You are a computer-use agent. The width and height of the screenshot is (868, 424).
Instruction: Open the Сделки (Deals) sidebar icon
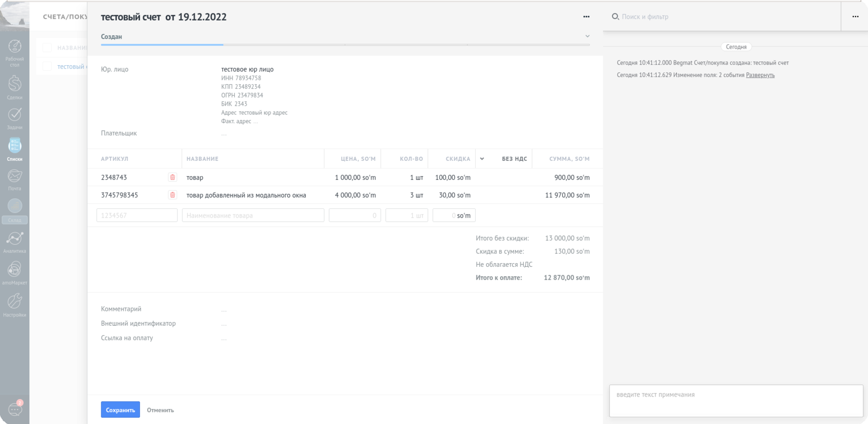coord(14,86)
